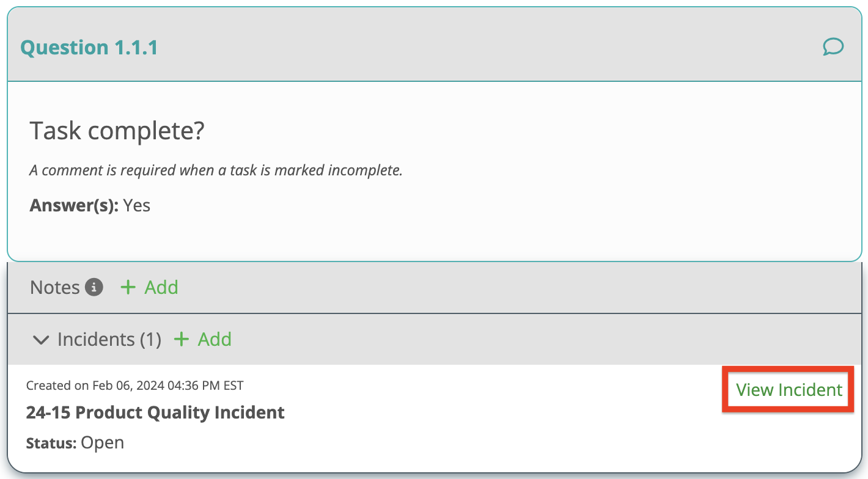Click the plus icon beside Incidents (1)
The height and width of the screenshot is (479, 868).
coord(182,339)
